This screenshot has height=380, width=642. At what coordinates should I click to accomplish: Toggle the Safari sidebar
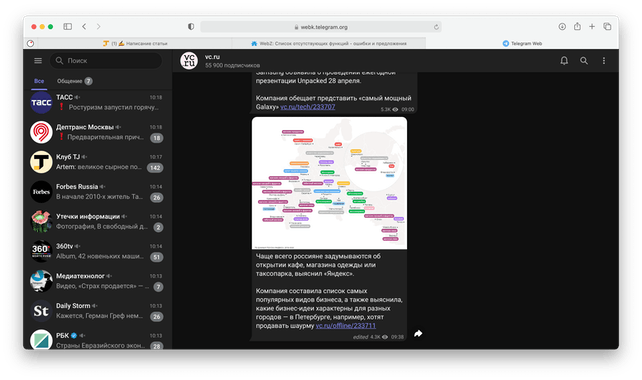[68, 27]
